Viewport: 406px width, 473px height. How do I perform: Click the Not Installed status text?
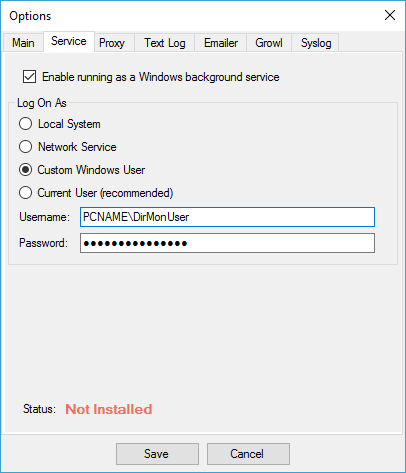pyautogui.click(x=109, y=409)
